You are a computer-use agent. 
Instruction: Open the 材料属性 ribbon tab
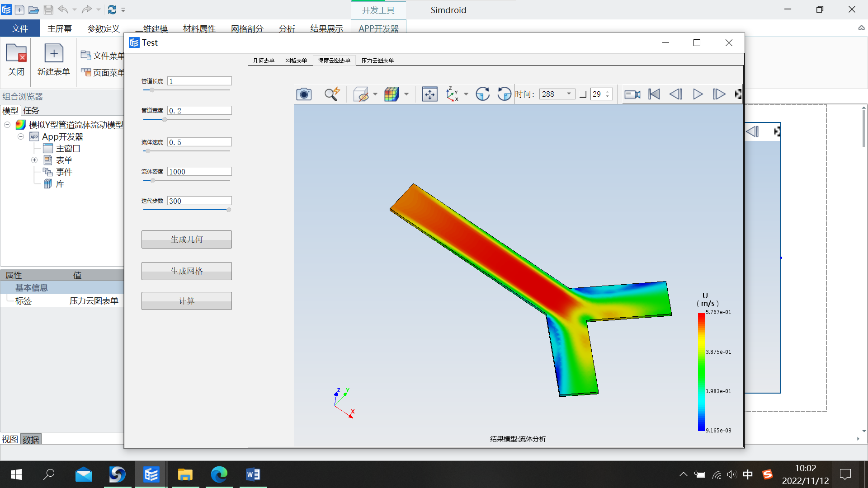199,28
